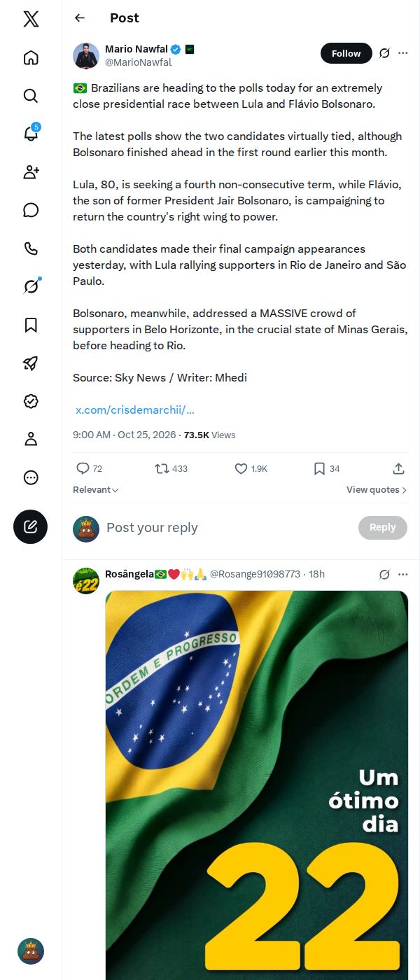Open the More menu circle icon
The width and height of the screenshot is (420, 980).
pos(31,477)
